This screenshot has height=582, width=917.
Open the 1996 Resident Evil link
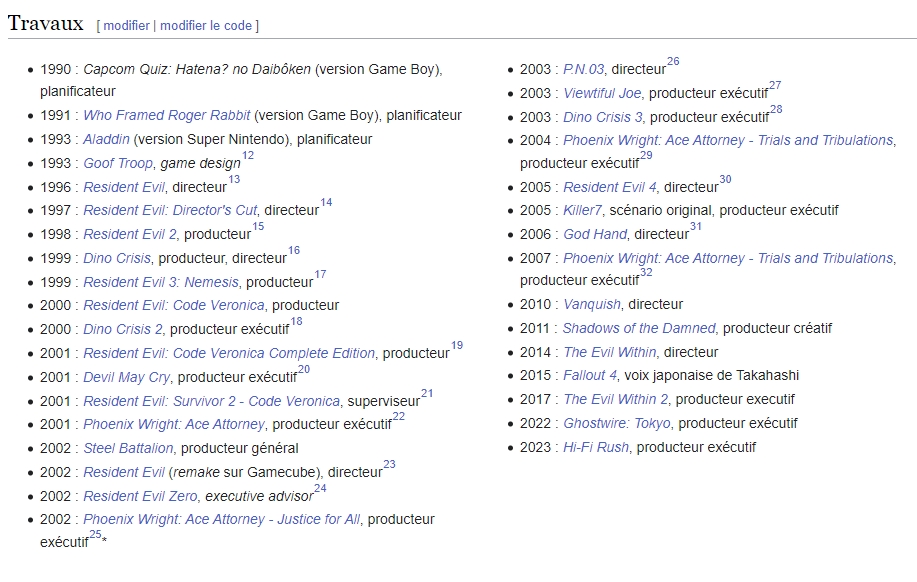[124, 187]
